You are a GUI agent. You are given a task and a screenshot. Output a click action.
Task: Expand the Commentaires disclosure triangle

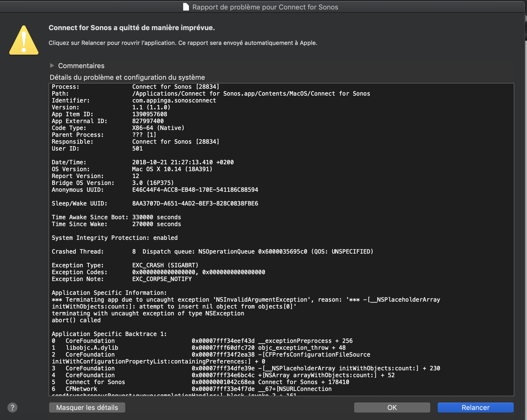tap(52, 66)
